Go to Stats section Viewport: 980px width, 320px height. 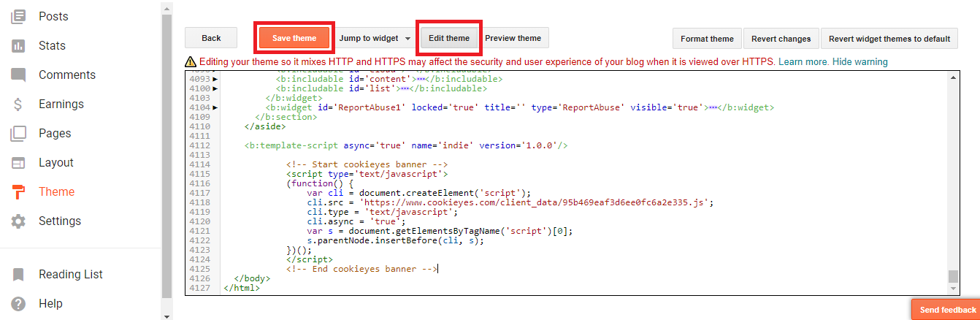click(x=52, y=45)
